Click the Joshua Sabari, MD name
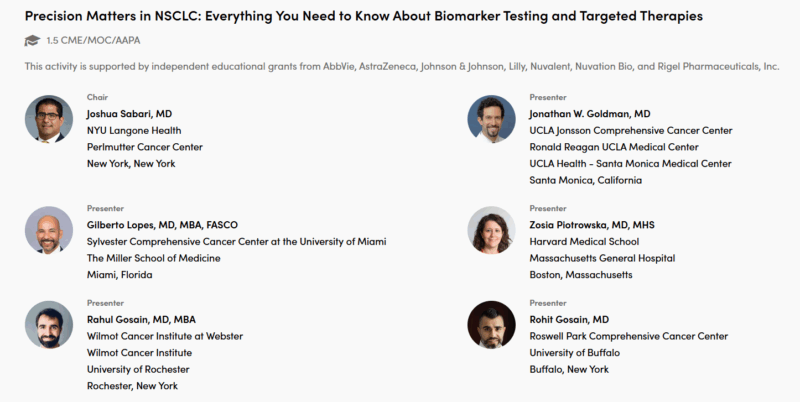The image size is (800, 402). tap(129, 114)
